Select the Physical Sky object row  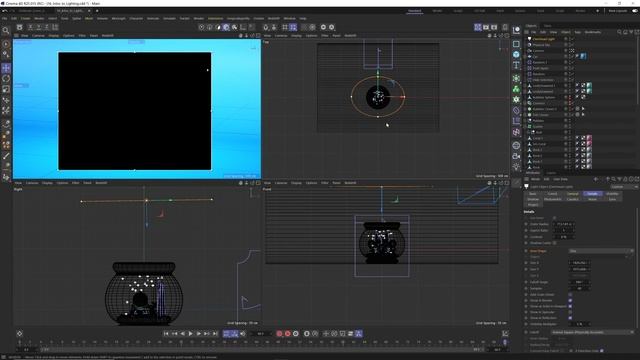coord(541,45)
